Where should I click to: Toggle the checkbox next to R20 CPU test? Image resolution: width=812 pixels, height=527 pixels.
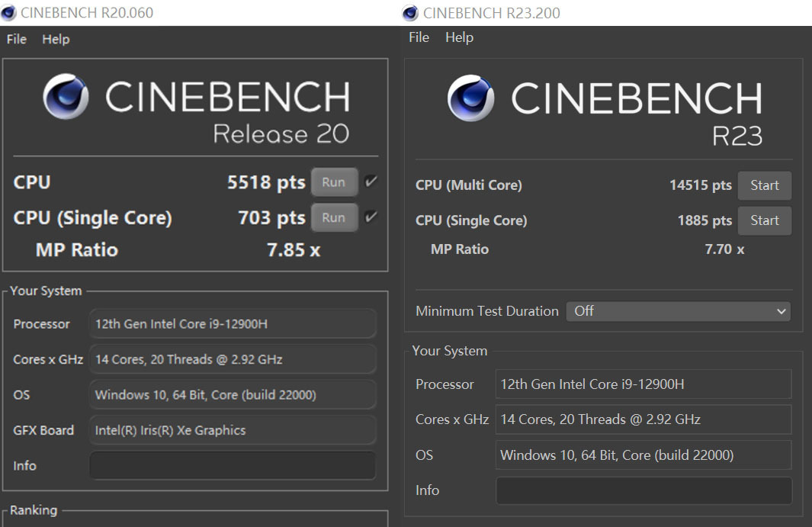pos(371,182)
